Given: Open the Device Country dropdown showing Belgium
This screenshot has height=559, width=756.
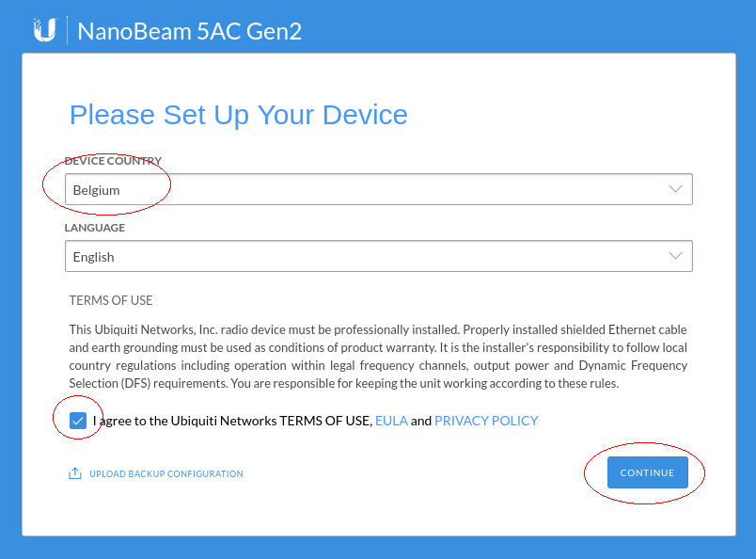Looking at the screenshot, I should click(x=379, y=189).
